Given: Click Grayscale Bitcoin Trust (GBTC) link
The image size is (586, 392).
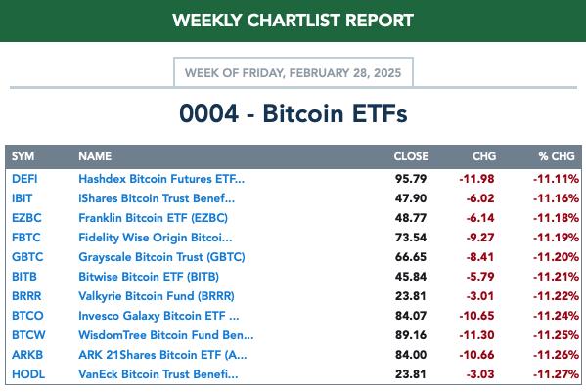Looking at the screenshot, I should click(x=161, y=257).
